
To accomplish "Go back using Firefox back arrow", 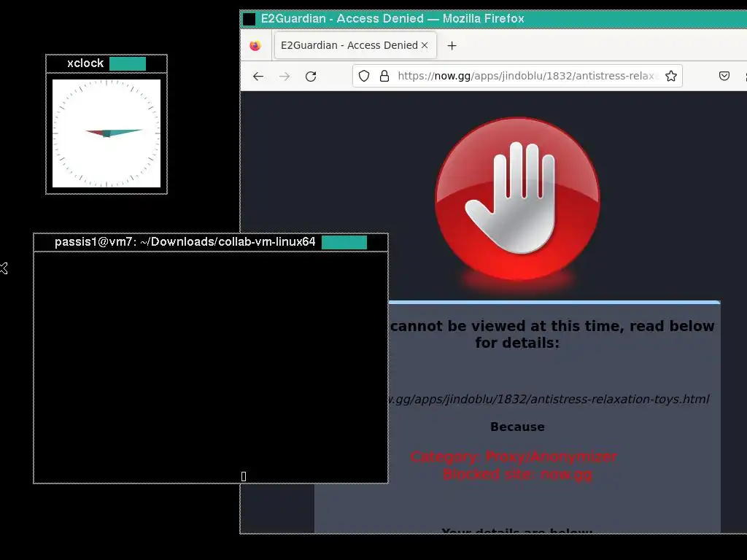I will point(258,76).
